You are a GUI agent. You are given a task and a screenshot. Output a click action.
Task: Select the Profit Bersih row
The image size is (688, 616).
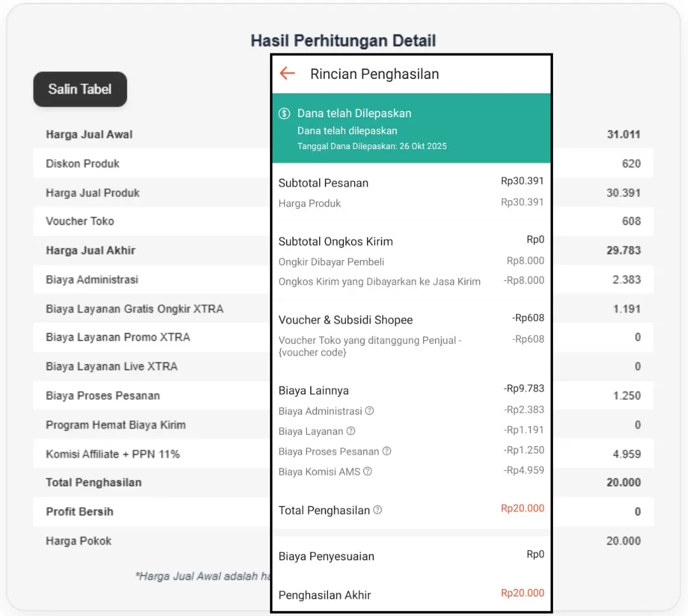pos(79,512)
